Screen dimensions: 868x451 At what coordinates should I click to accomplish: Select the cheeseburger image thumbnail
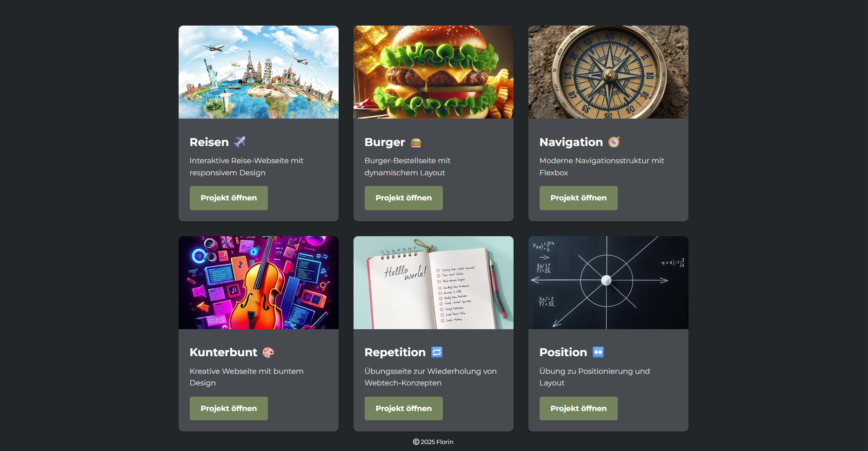[x=434, y=72]
